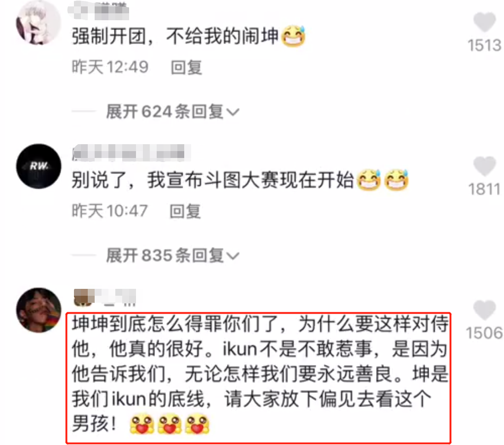This screenshot has width=504, height=445.
Task: Open the white-haired anime avatar profile
Action: [x=39, y=23]
